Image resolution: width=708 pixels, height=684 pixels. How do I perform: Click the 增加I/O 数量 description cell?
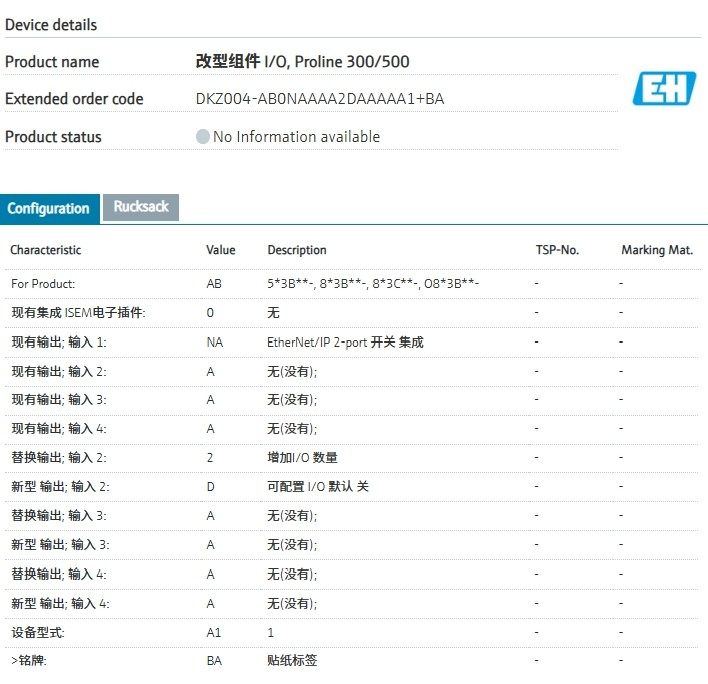302,458
